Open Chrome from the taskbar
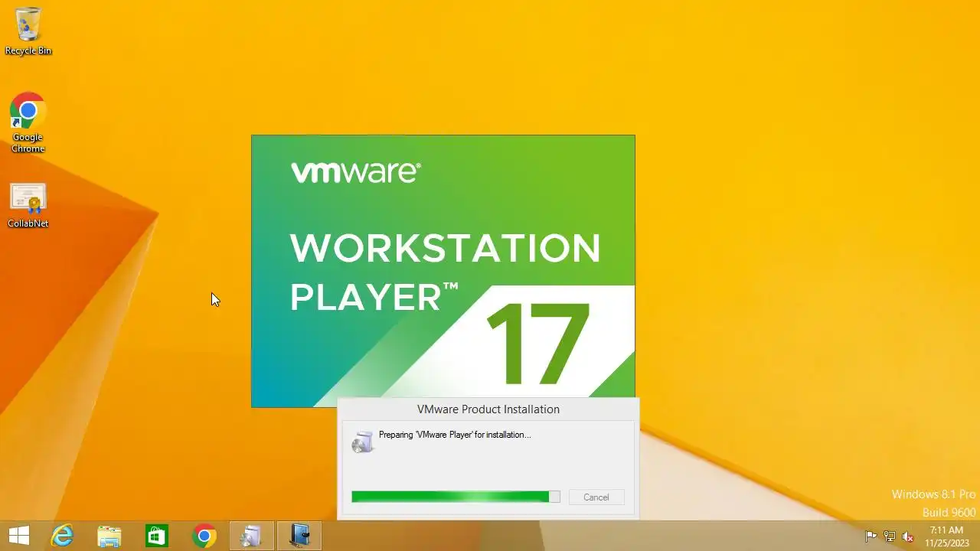This screenshot has width=980, height=551. [204, 536]
